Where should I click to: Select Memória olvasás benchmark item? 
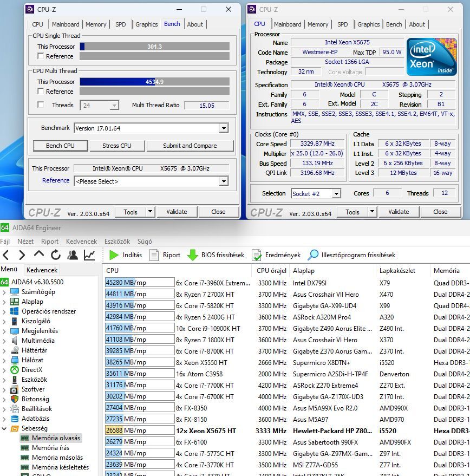tap(56, 438)
